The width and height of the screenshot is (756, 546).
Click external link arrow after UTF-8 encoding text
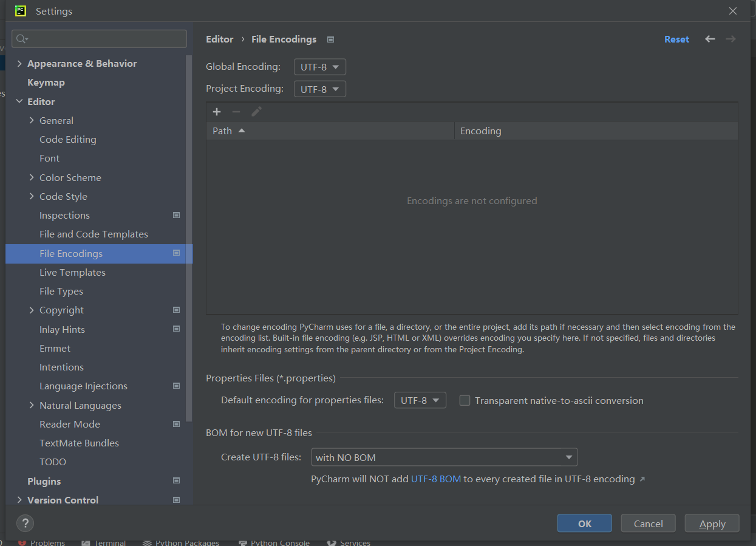[642, 479]
